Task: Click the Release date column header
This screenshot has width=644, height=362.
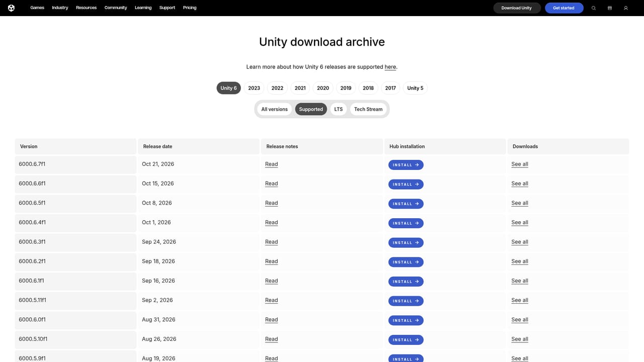Action: pyautogui.click(x=199, y=146)
